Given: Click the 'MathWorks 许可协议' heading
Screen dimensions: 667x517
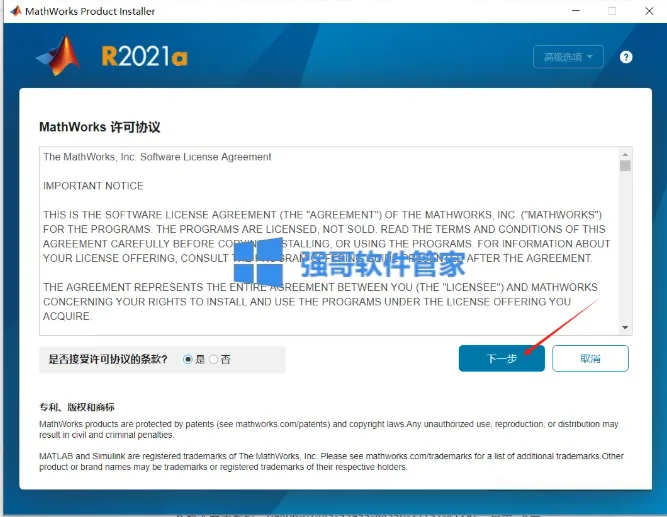Looking at the screenshot, I should [100, 127].
